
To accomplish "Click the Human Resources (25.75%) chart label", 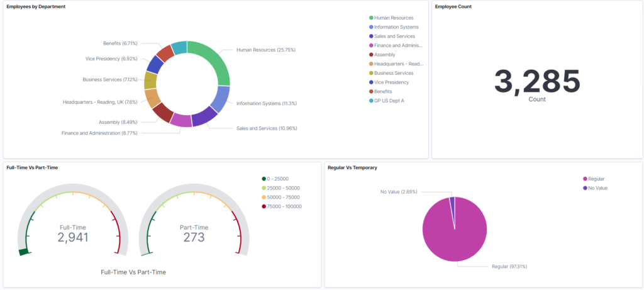I will [266, 50].
